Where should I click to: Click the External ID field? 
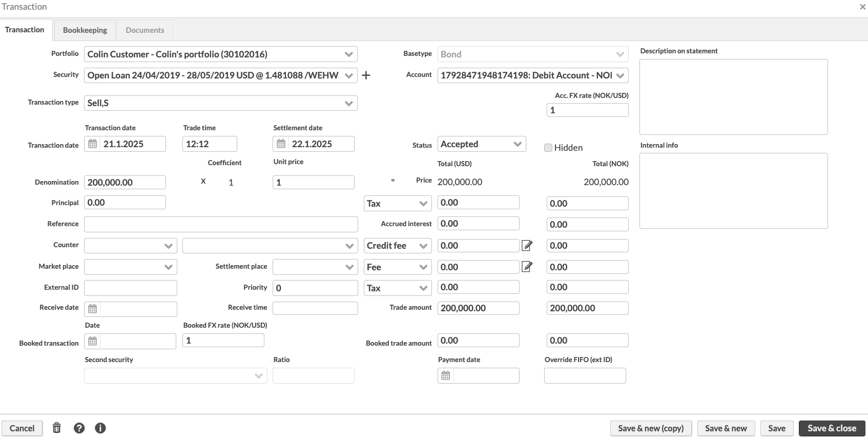click(131, 288)
